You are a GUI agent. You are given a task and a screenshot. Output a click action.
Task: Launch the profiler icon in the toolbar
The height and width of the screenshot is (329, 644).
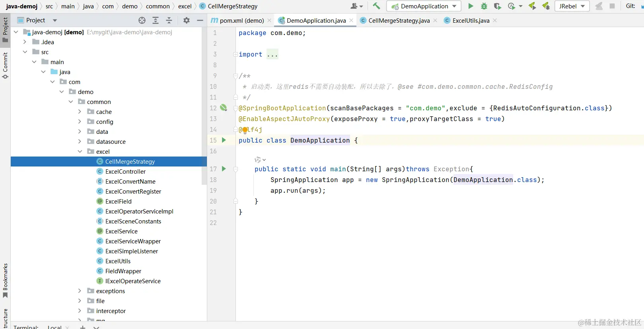(x=512, y=6)
